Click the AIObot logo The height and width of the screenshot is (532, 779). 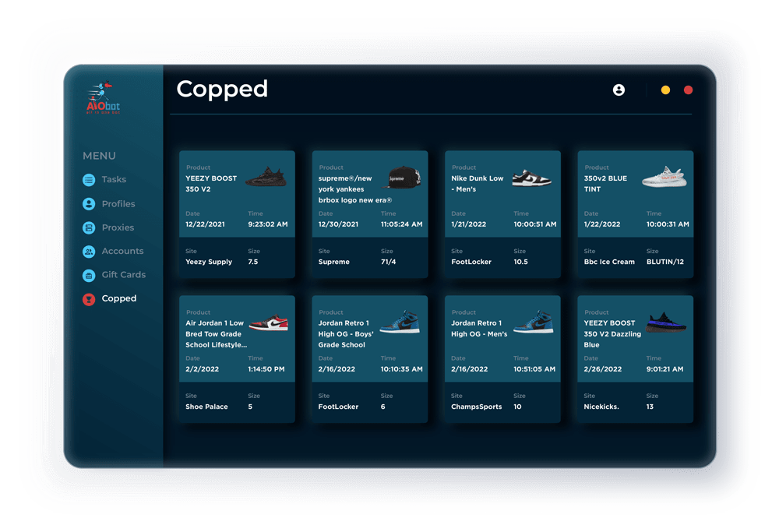[104, 98]
